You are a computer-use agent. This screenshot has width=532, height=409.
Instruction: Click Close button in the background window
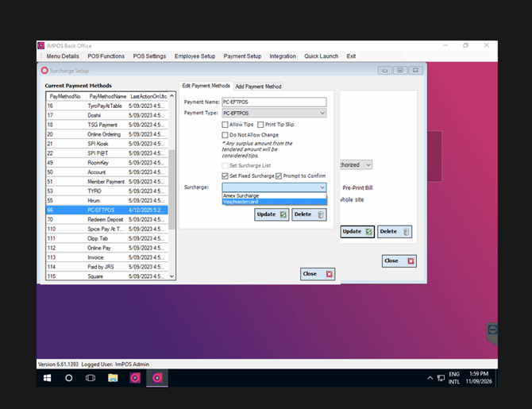point(399,261)
